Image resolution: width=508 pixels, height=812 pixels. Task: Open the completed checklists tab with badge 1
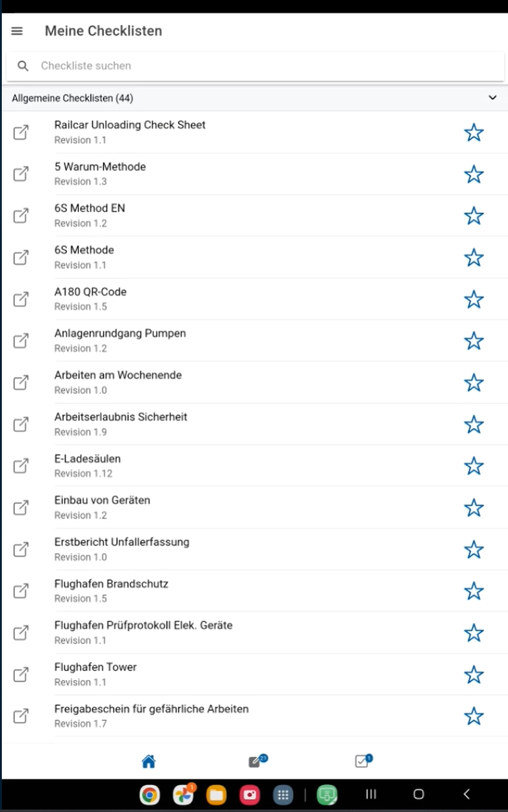click(x=363, y=762)
